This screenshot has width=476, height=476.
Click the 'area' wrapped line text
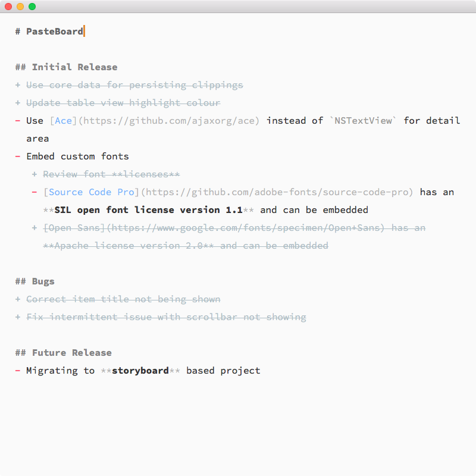[37, 139]
